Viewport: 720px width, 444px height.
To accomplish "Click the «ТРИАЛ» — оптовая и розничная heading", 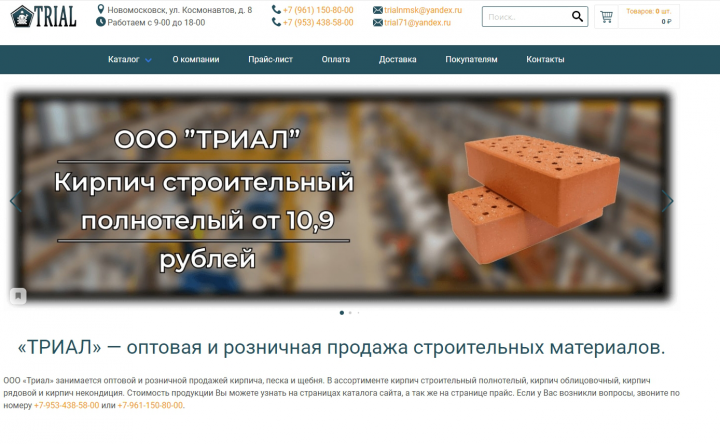I will tap(341, 347).
